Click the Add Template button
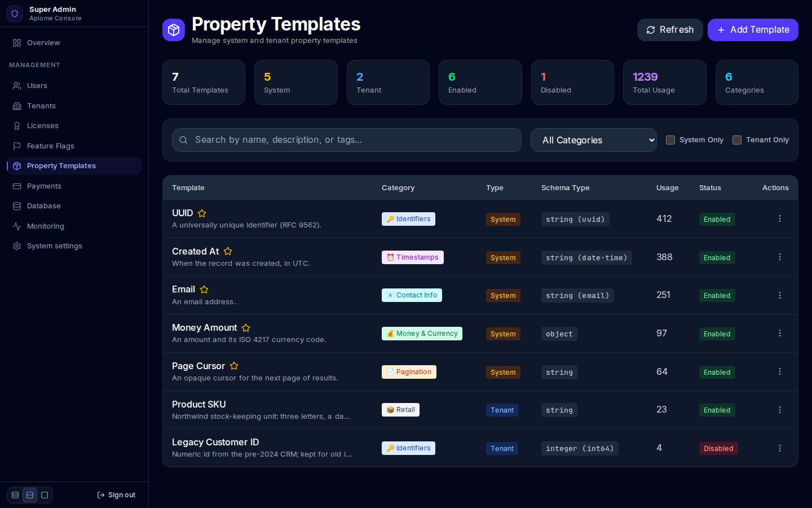Screen dimensions: 812x508 coord(753,30)
